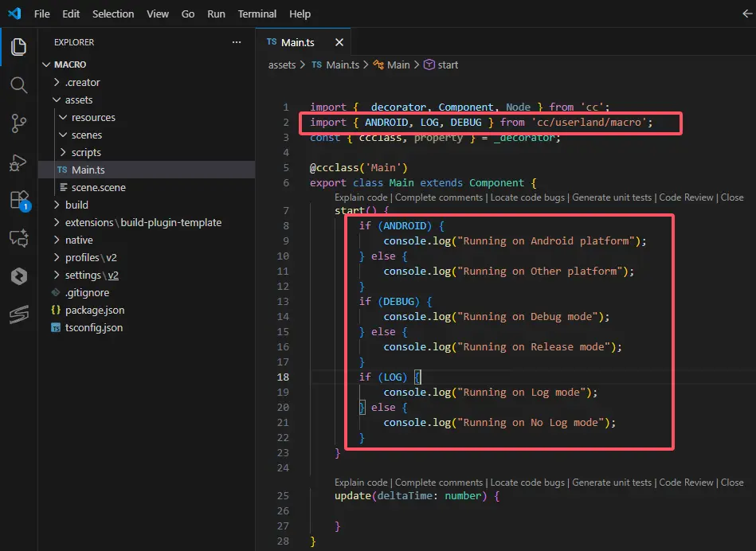
Task: Open the chat assistant icon in activity bar
Action: [18, 238]
